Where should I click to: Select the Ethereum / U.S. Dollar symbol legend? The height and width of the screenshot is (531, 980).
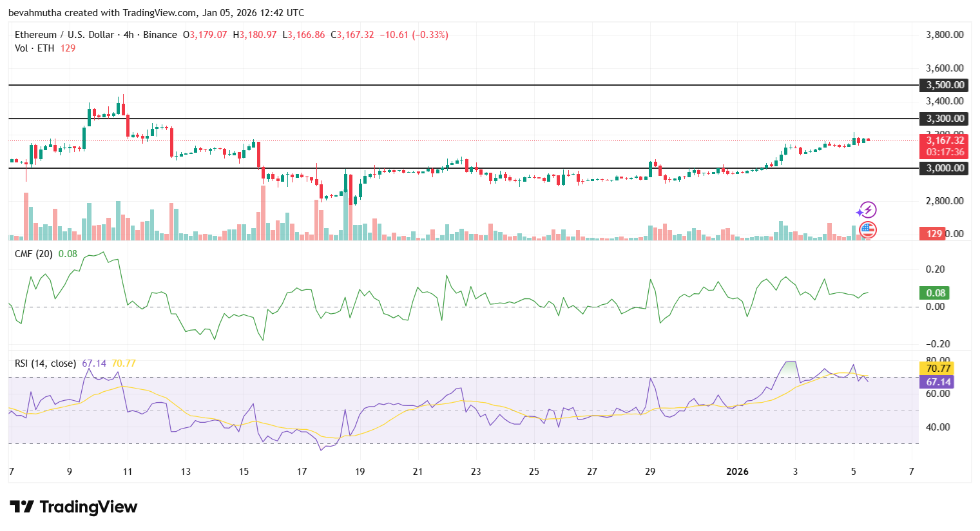pyautogui.click(x=64, y=35)
